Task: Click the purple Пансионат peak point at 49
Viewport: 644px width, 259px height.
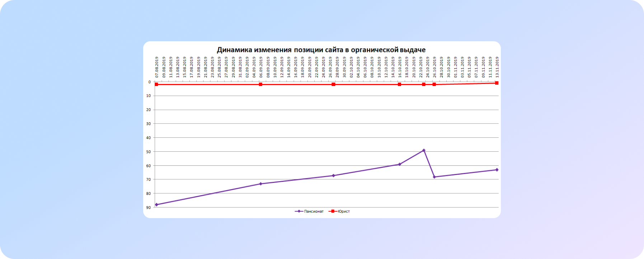Action: pyautogui.click(x=424, y=150)
